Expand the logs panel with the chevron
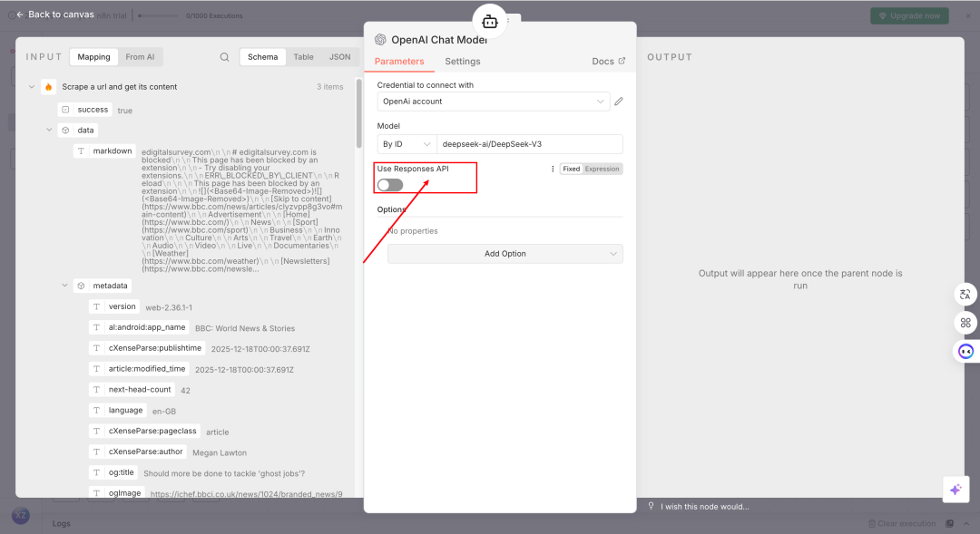Screen dimensions: 980x534 tap(966, 523)
